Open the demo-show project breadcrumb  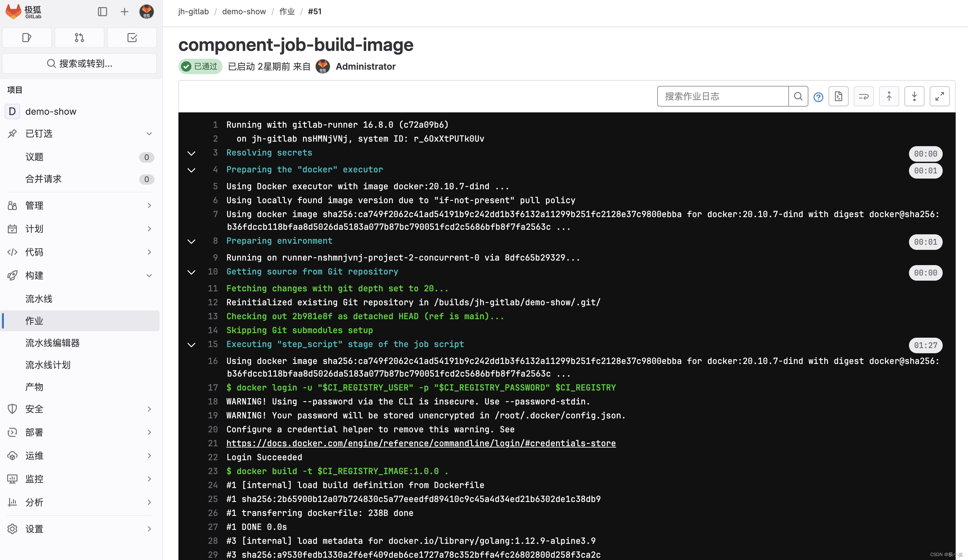[x=244, y=12]
